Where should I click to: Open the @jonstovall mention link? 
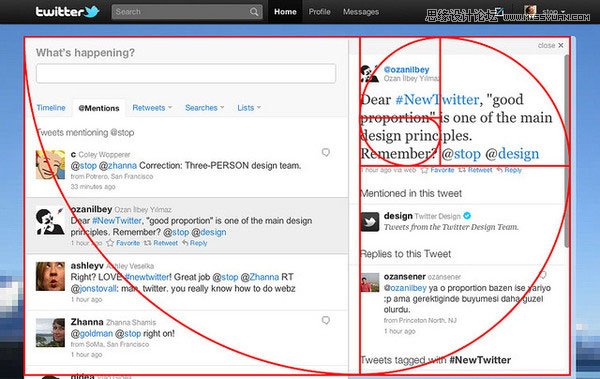click(93, 289)
